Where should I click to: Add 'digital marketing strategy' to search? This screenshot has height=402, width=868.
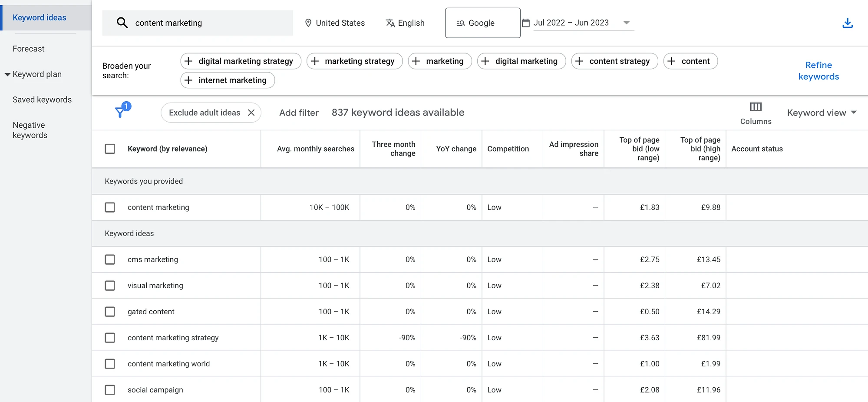[x=241, y=61]
